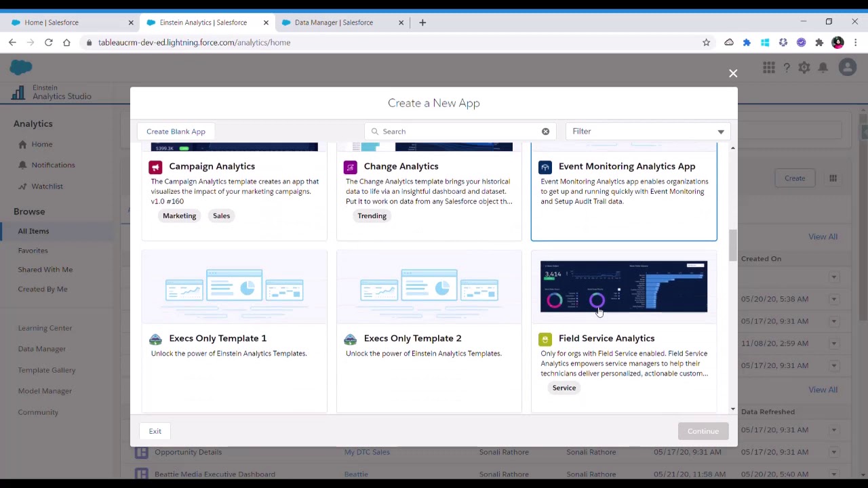Close the Create a New App dialog
Screen dimensions: 868x488
pos(733,73)
